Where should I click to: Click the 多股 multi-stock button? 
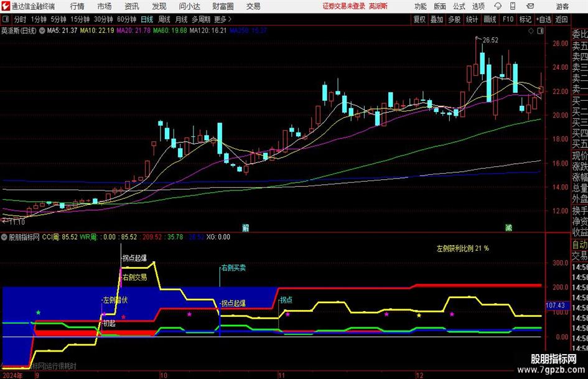454,19
